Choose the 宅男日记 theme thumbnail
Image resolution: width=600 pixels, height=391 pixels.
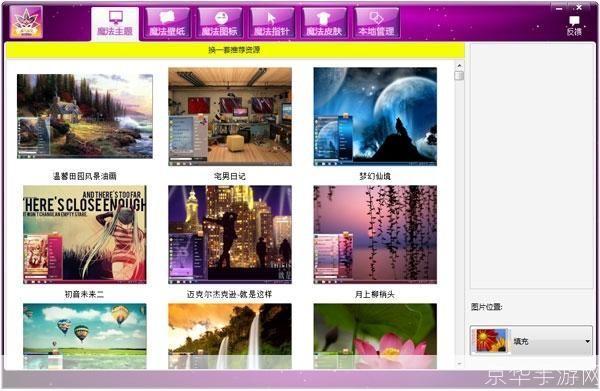[x=230, y=117]
